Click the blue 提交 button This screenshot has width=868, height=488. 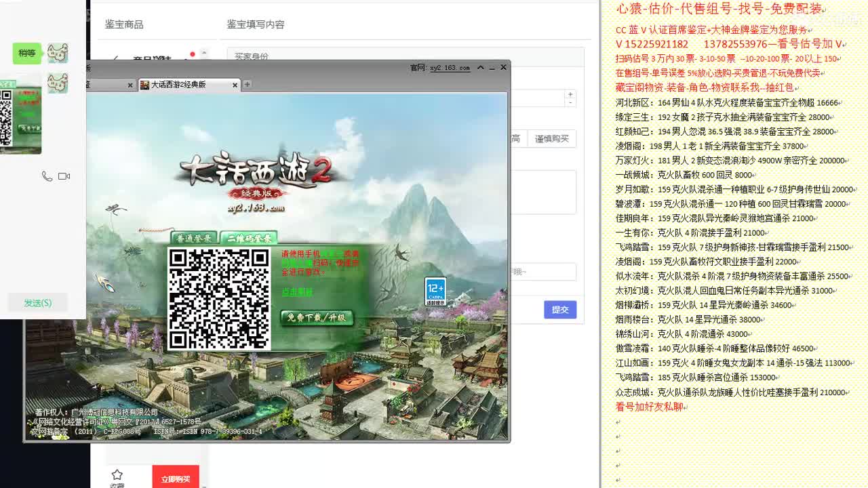point(560,310)
